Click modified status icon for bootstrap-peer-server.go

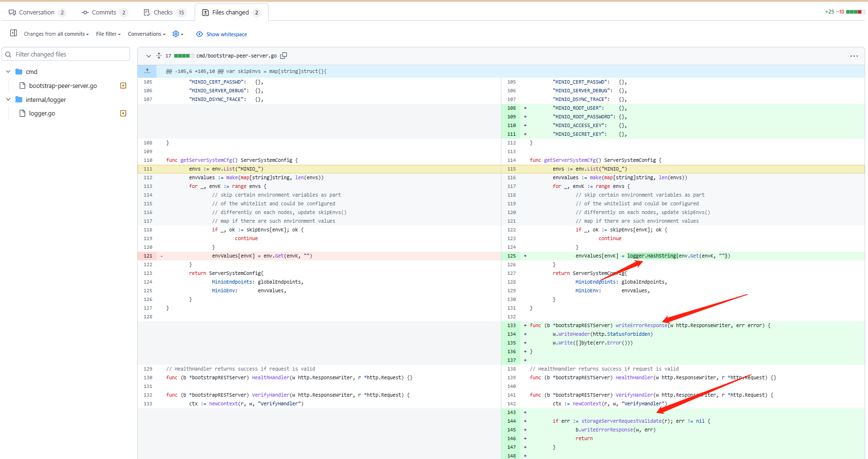click(123, 86)
